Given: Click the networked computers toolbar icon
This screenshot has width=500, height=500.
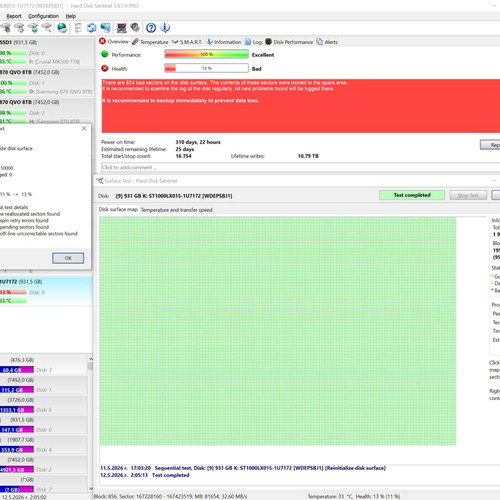Looking at the screenshot, I should [x=105, y=28].
